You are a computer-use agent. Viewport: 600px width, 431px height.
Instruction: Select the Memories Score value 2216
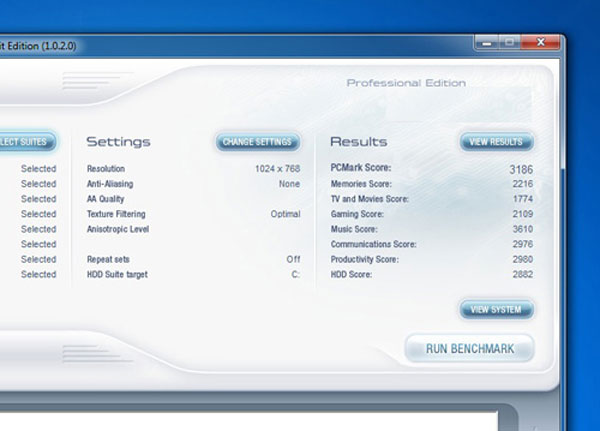pos(523,184)
